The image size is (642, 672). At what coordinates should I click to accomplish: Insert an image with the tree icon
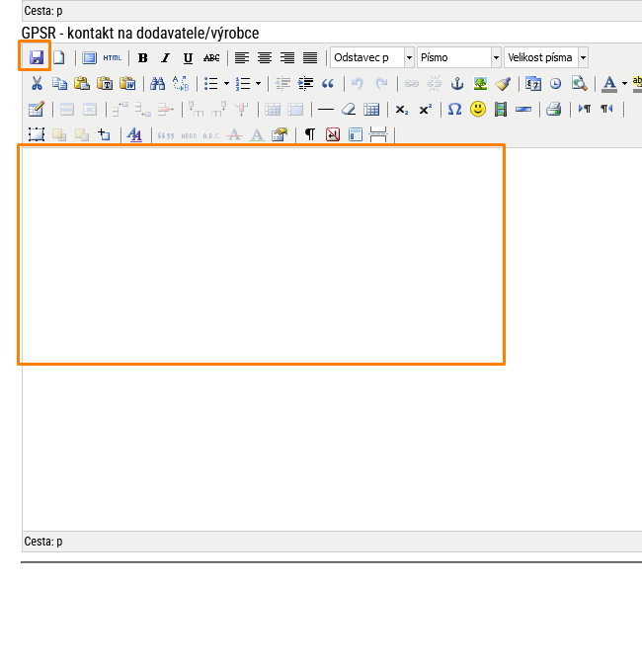[x=480, y=83]
